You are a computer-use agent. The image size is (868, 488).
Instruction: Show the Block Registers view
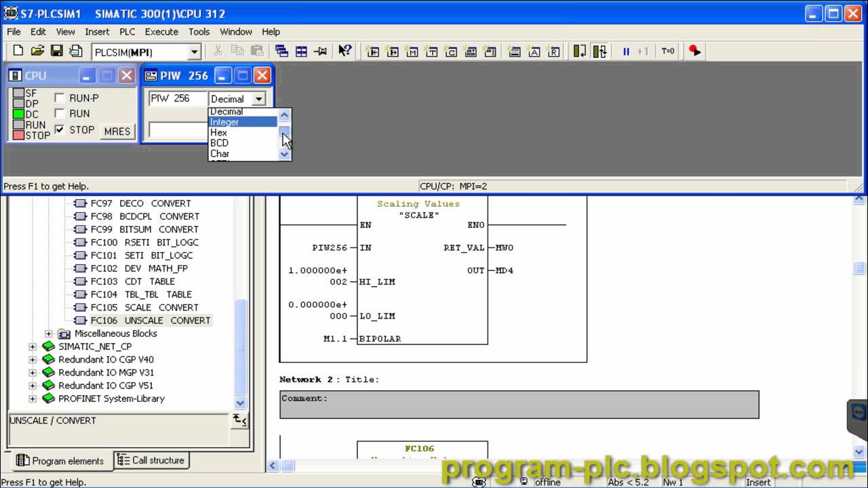554,51
